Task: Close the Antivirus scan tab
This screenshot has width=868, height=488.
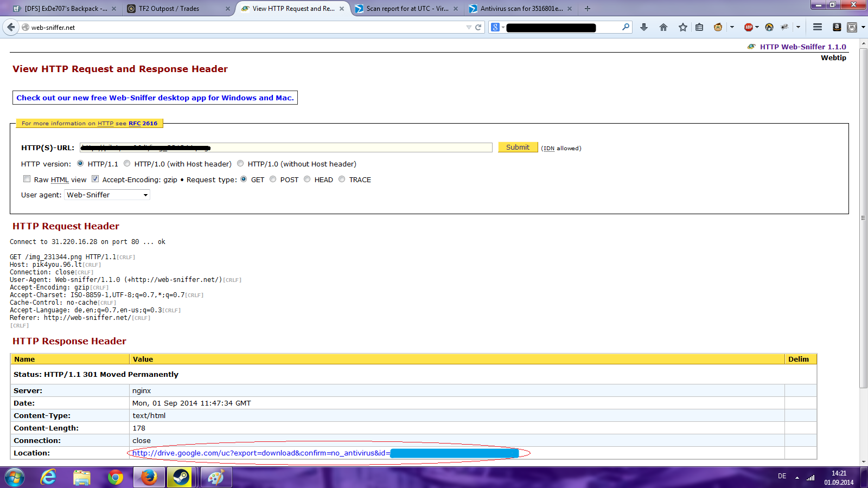Action: tap(570, 9)
